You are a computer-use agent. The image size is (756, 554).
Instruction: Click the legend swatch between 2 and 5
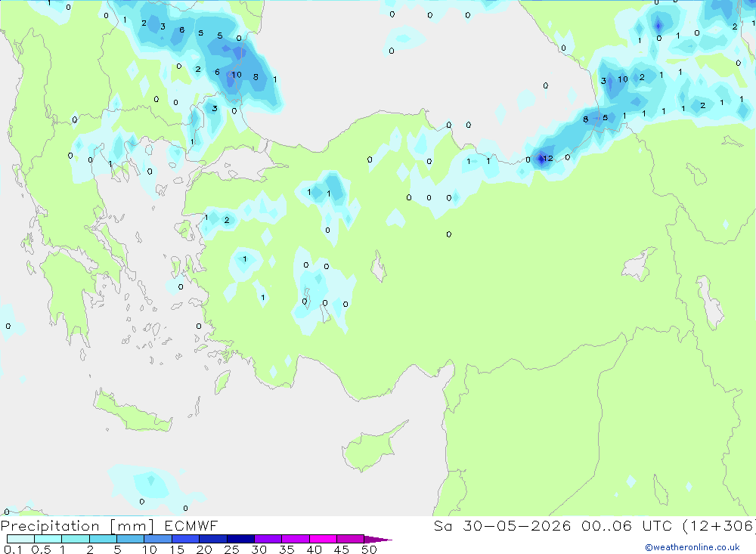[x=103, y=539]
